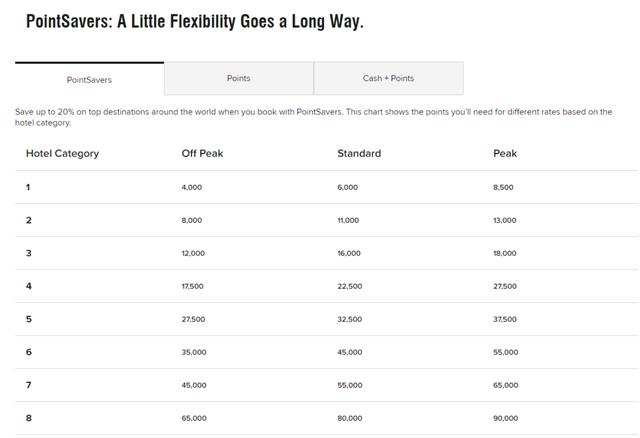Image resolution: width=640 pixels, height=438 pixels.
Task: Click the 4,000 Off Peak value
Action: pos(192,187)
